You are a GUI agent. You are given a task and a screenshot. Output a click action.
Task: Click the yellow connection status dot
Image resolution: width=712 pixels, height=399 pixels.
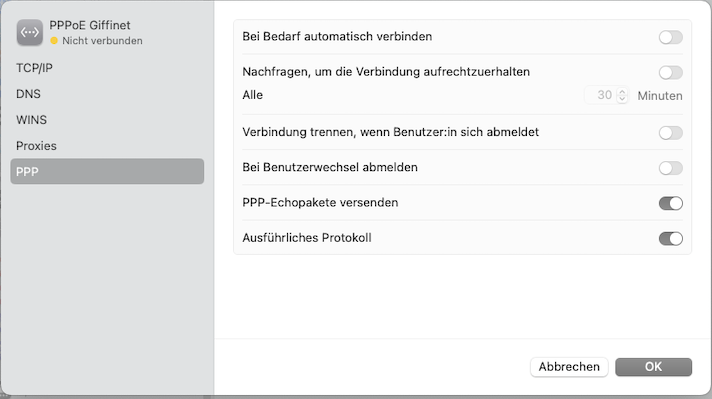[54, 41]
